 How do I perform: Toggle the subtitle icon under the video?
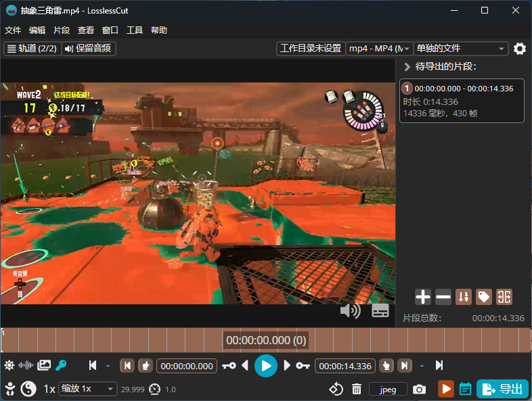(380, 310)
